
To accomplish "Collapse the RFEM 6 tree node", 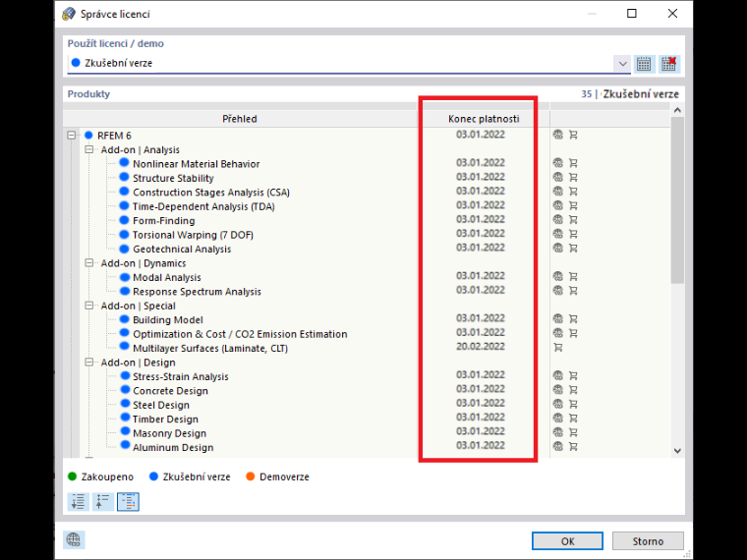I will coord(72,136).
